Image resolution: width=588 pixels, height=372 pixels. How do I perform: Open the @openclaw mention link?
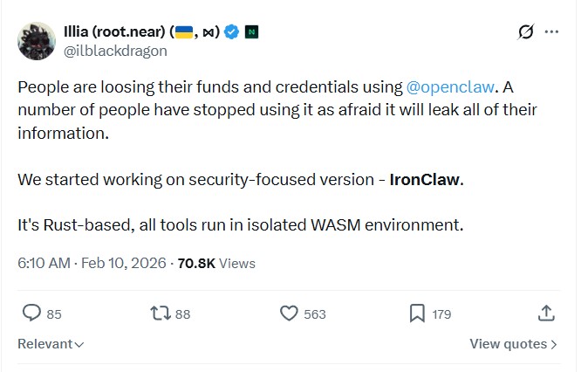450,87
